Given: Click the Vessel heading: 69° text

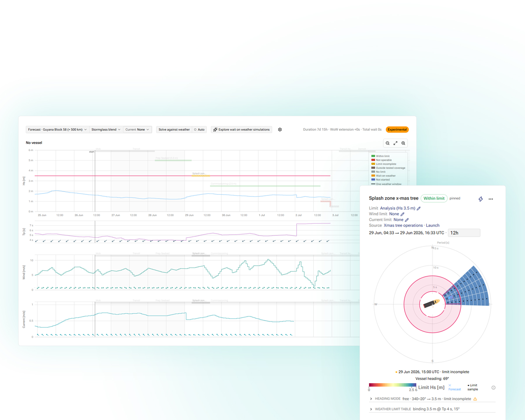Looking at the screenshot, I should [432, 379].
